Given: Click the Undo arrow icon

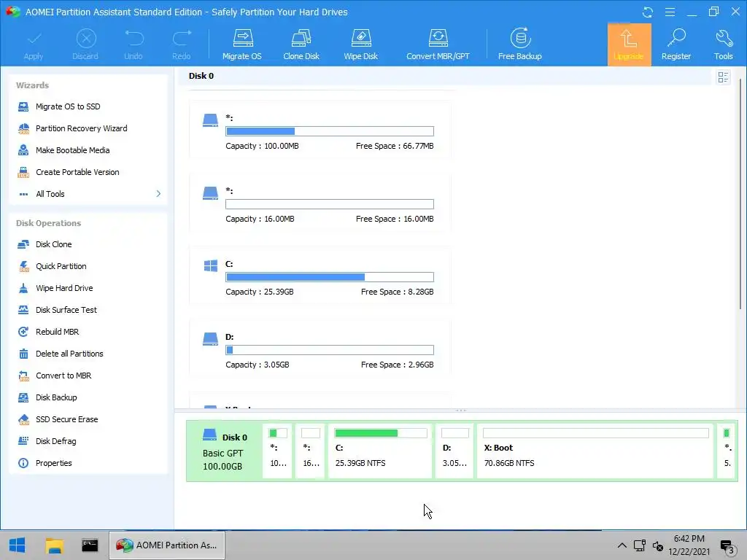Looking at the screenshot, I should coord(134,39).
